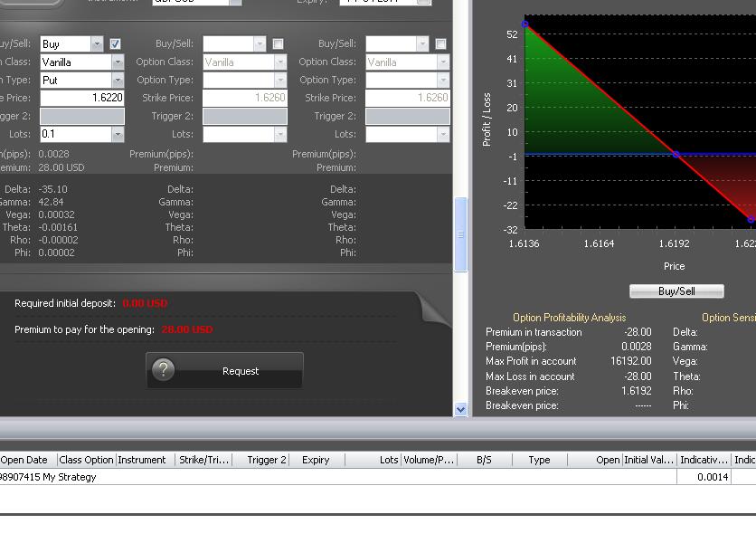
Task: Open the third leg Lots dropdown
Action: point(443,134)
